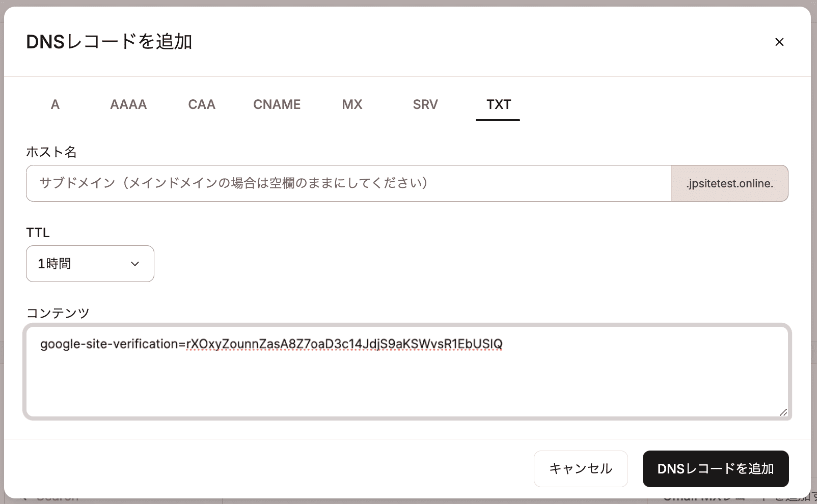Click the .jpsitetest.online. domain suffix label
Image resolution: width=817 pixels, height=504 pixels.
point(729,183)
